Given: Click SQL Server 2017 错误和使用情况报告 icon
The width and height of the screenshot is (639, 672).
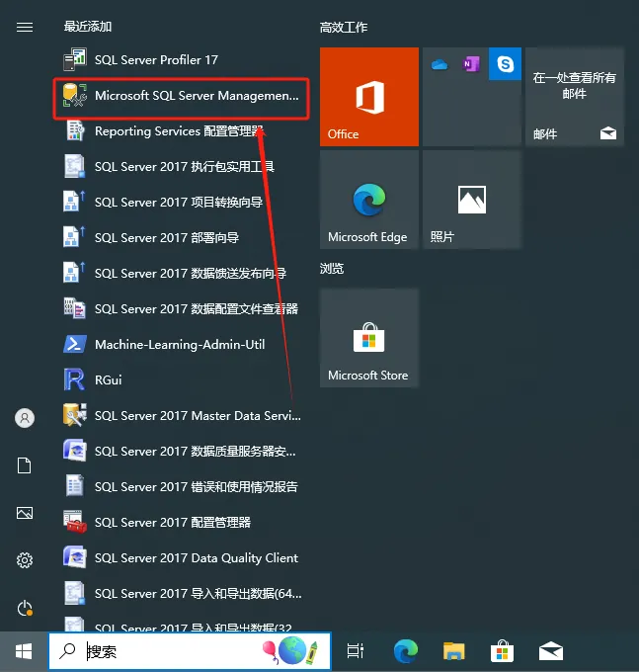Looking at the screenshot, I should pyautogui.click(x=75, y=486).
